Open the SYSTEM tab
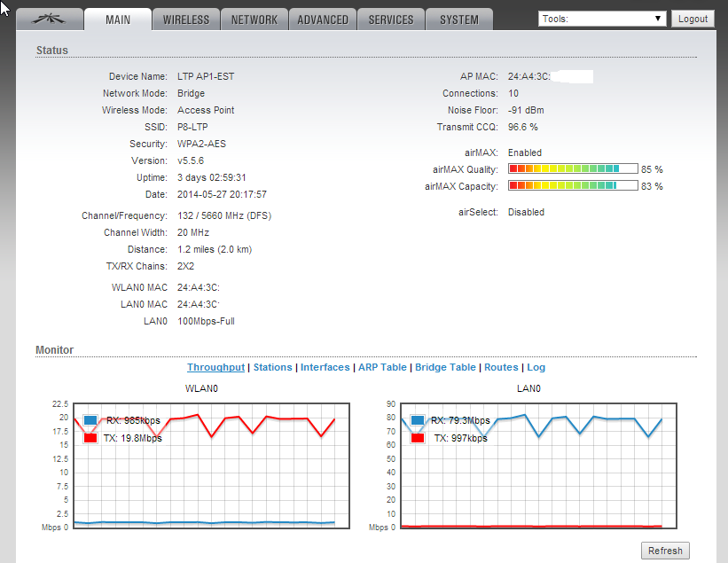This screenshot has width=728, height=563. [x=459, y=20]
